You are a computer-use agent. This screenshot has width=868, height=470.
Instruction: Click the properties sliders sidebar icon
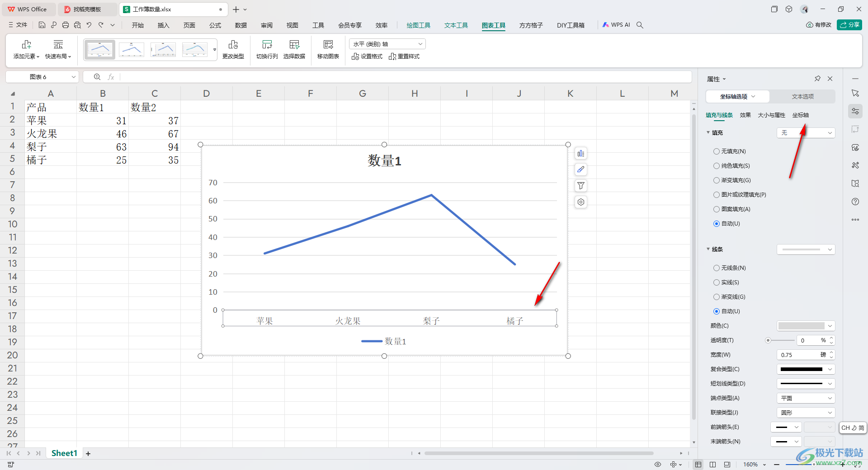click(855, 111)
